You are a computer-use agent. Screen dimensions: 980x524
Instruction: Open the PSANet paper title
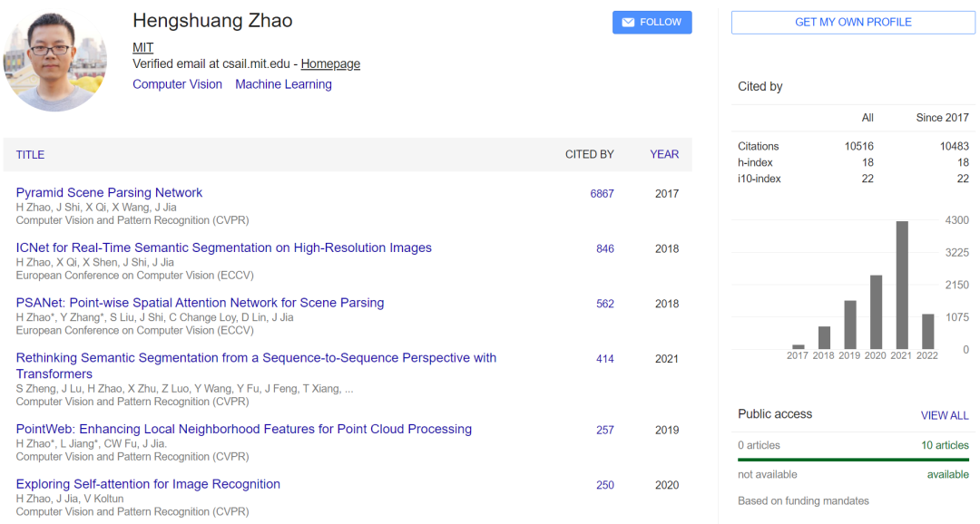point(200,303)
